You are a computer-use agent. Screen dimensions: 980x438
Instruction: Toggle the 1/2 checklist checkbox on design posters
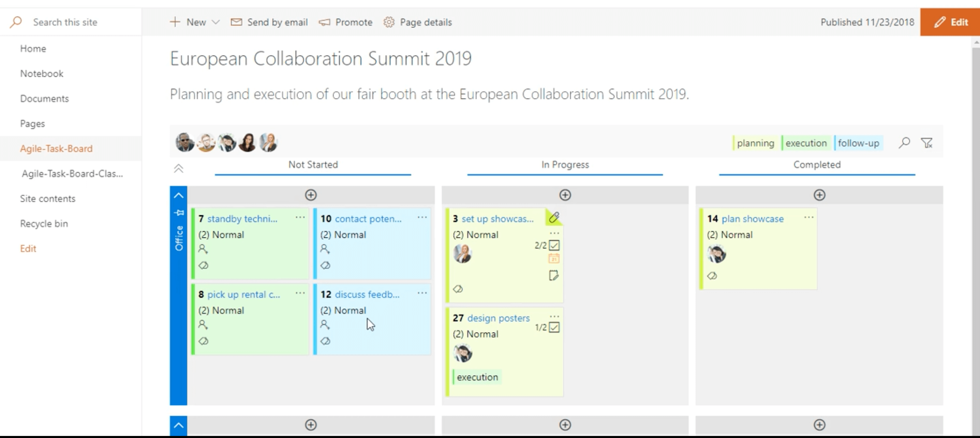554,327
